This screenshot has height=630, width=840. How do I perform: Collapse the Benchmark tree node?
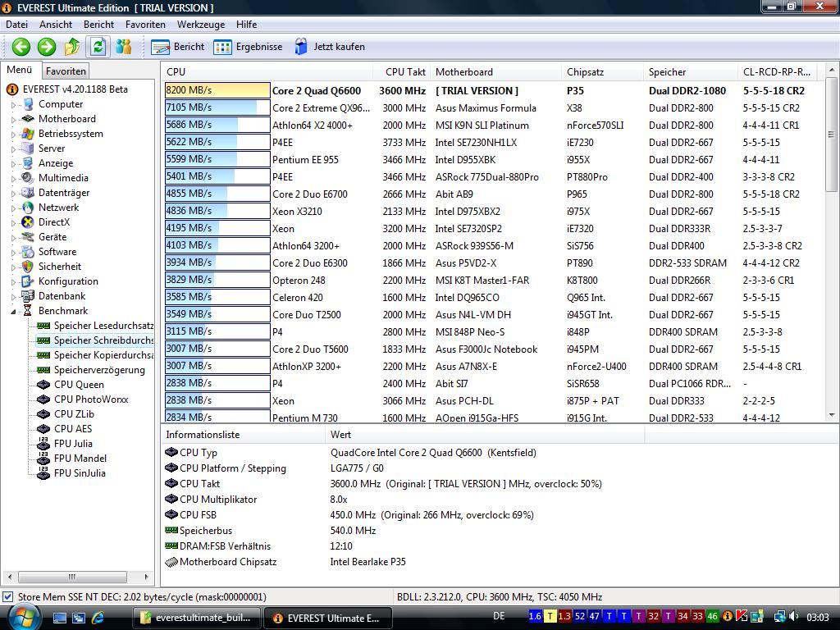click(13, 311)
